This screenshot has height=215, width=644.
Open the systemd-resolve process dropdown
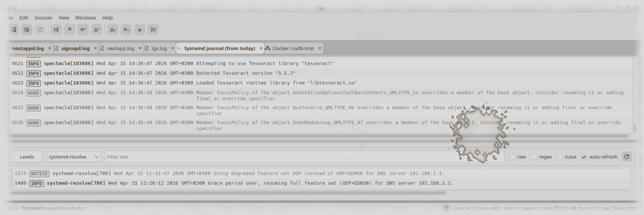click(x=74, y=157)
